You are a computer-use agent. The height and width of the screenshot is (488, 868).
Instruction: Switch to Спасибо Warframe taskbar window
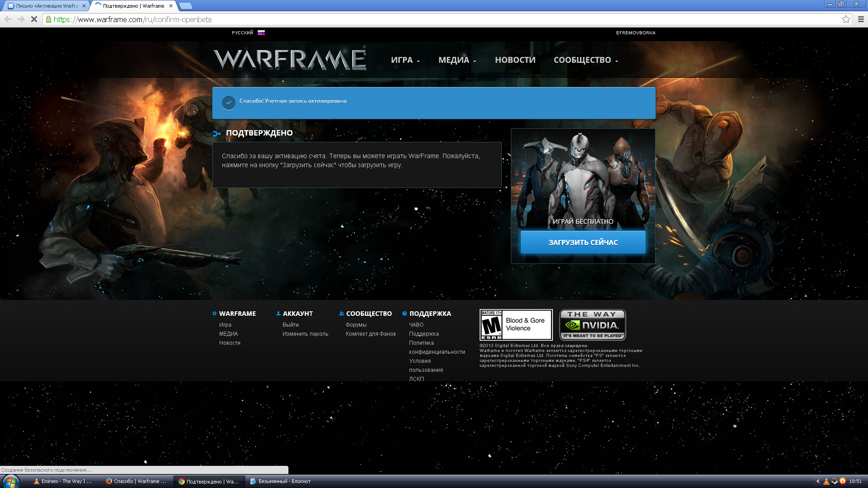coord(136,482)
